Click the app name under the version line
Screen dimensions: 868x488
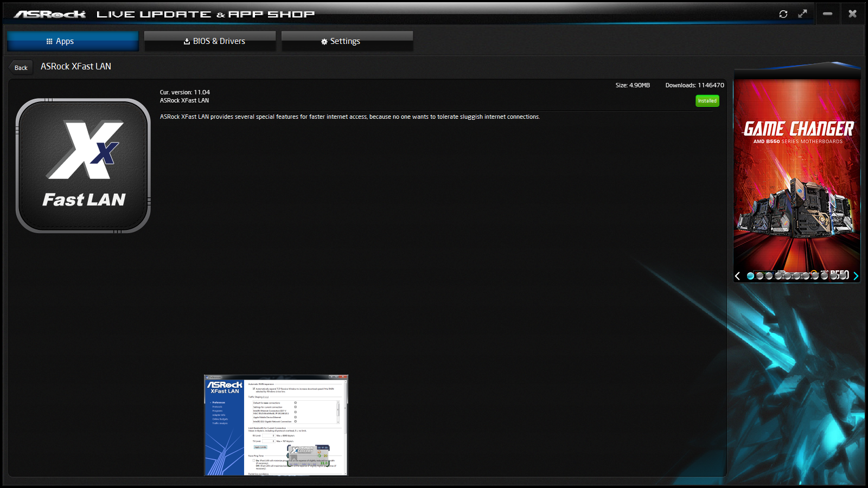(x=184, y=100)
